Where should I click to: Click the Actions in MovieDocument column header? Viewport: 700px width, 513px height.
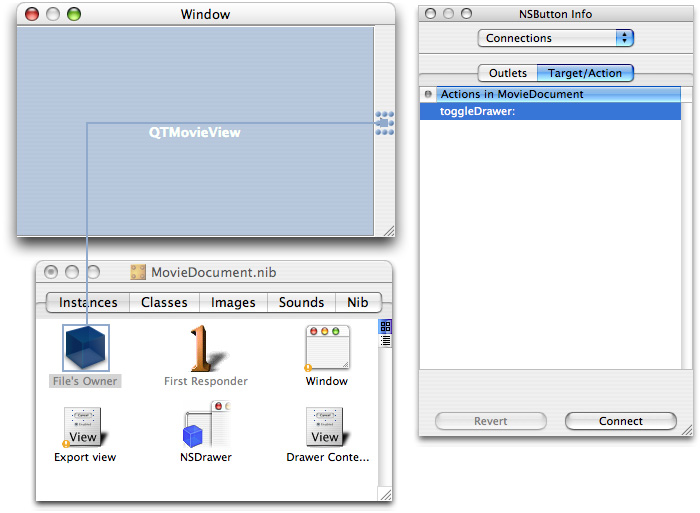(558, 94)
